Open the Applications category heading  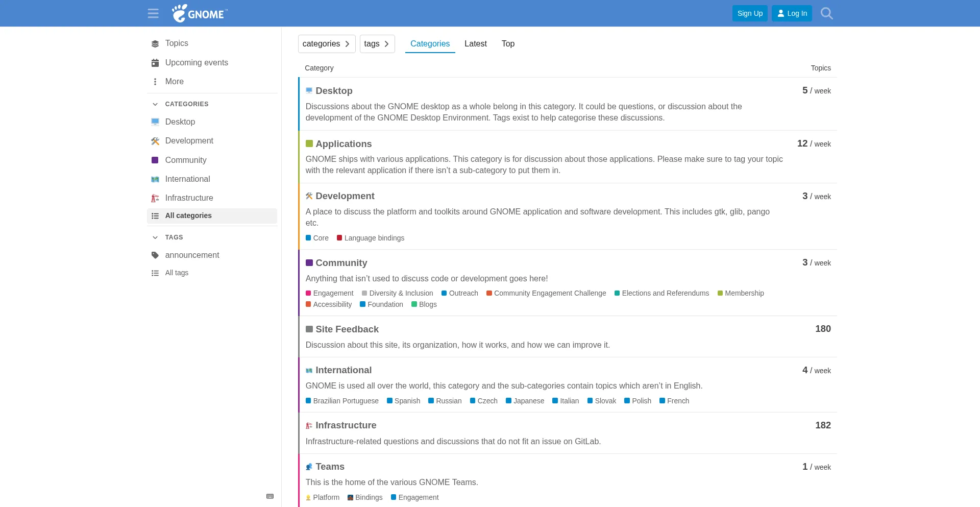tap(344, 144)
